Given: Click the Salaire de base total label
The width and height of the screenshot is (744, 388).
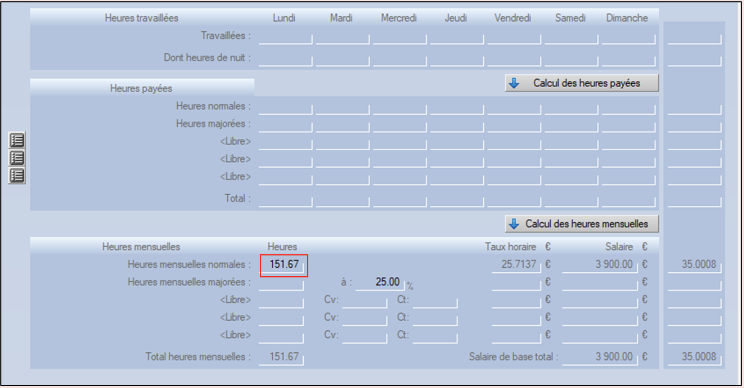Looking at the screenshot, I should (514, 357).
